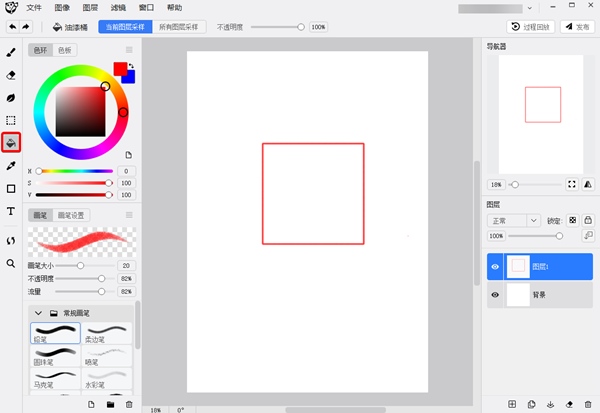Screen dimensions: 600x413
Task: Pick the rectangular marquee selection tool
Action: pyautogui.click(x=11, y=120)
